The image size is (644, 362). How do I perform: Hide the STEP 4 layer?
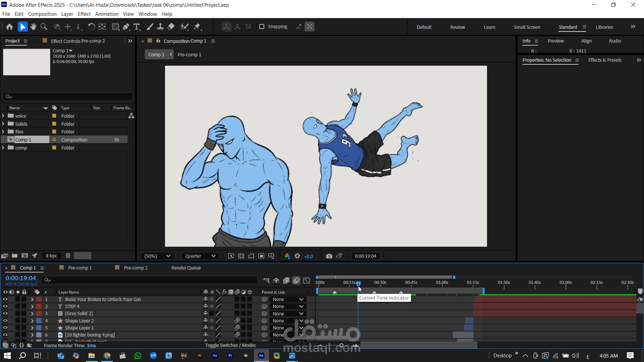point(5,306)
